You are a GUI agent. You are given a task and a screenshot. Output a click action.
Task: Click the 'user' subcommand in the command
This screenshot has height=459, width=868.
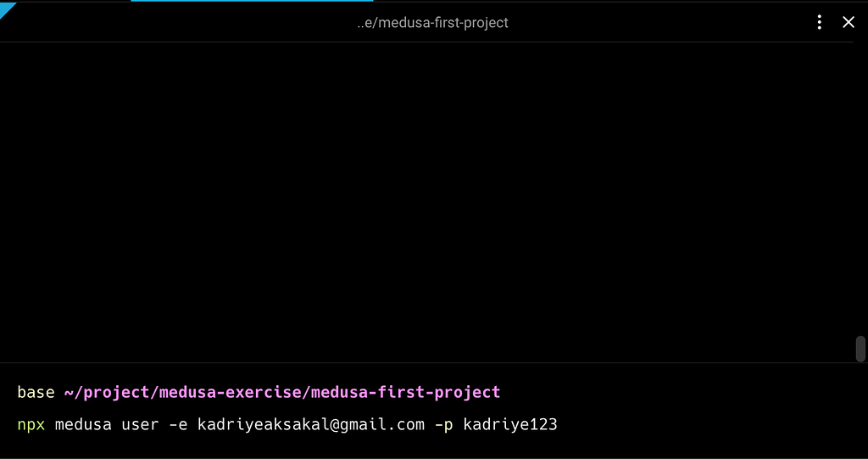pyautogui.click(x=140, y=425)
